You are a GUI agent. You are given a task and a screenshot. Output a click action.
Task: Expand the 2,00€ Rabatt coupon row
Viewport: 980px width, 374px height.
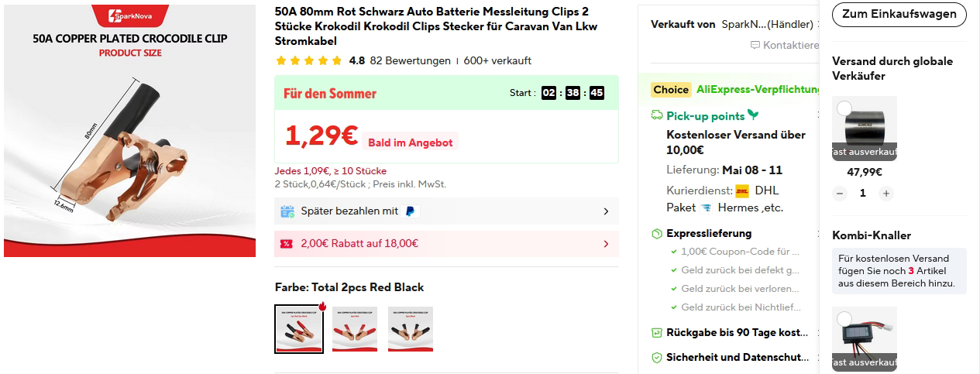tap(606, 244)
